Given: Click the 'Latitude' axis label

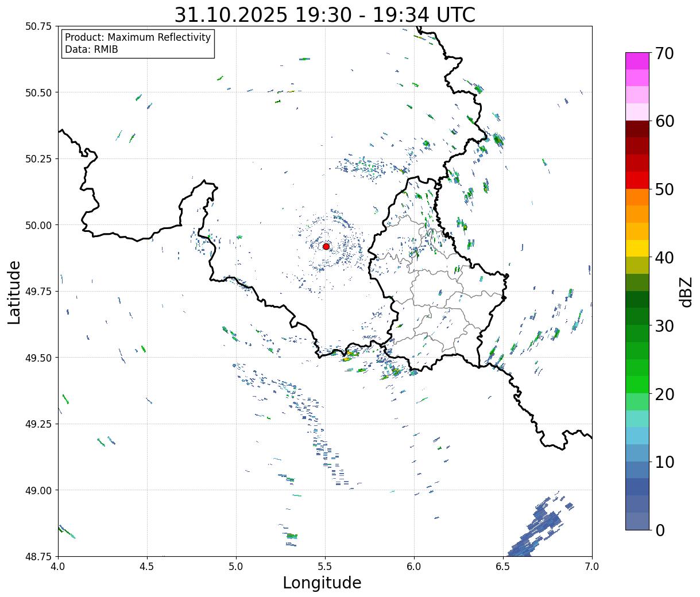Looking at the screenshot, I should [14, 292].
